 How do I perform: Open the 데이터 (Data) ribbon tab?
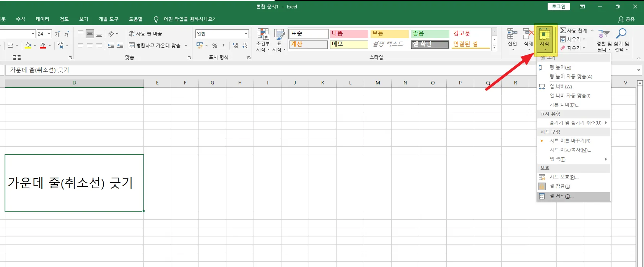[42, 19]
